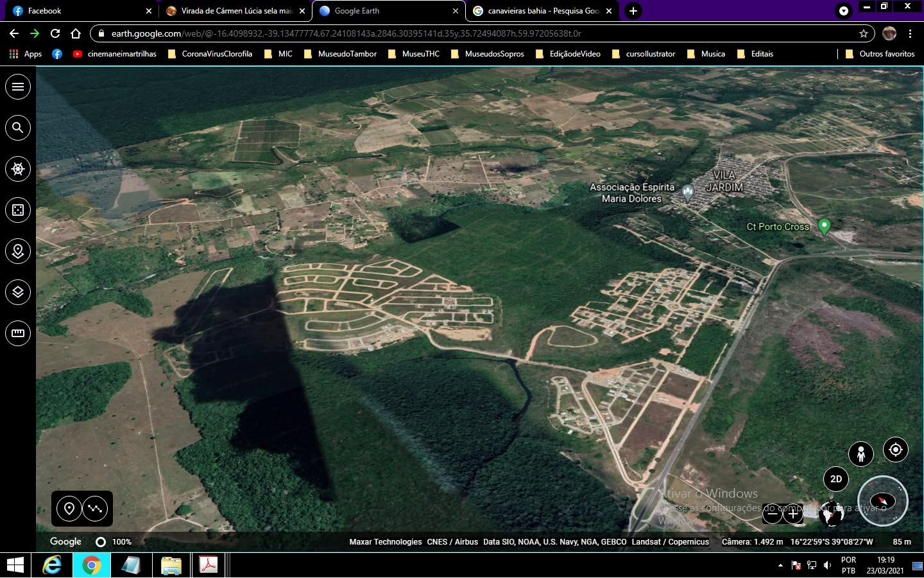Open the Chrome three-dot menu
924x578 pixels.
(x=911, y=33)
